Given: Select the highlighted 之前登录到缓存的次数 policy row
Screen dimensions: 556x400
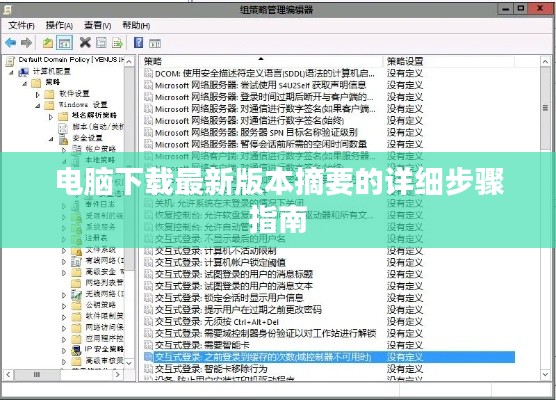Looking at the screenshot, I should (329, 357).
